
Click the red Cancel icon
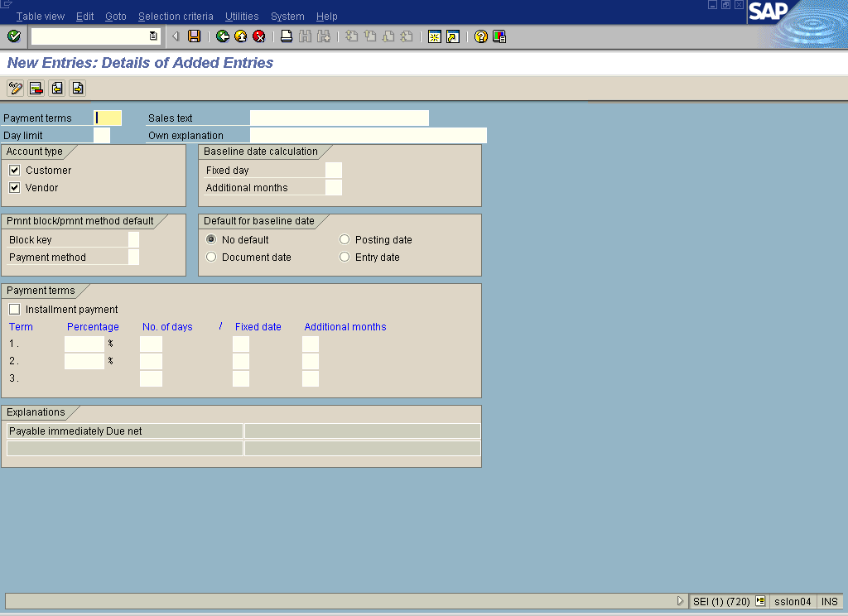click(259, 36)
